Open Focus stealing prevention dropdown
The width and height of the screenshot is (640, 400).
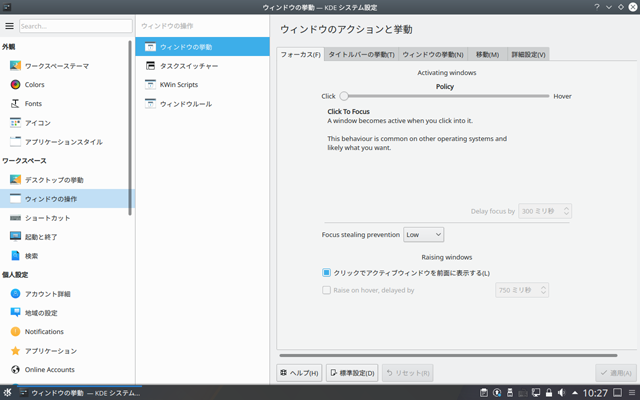point(423,235)
